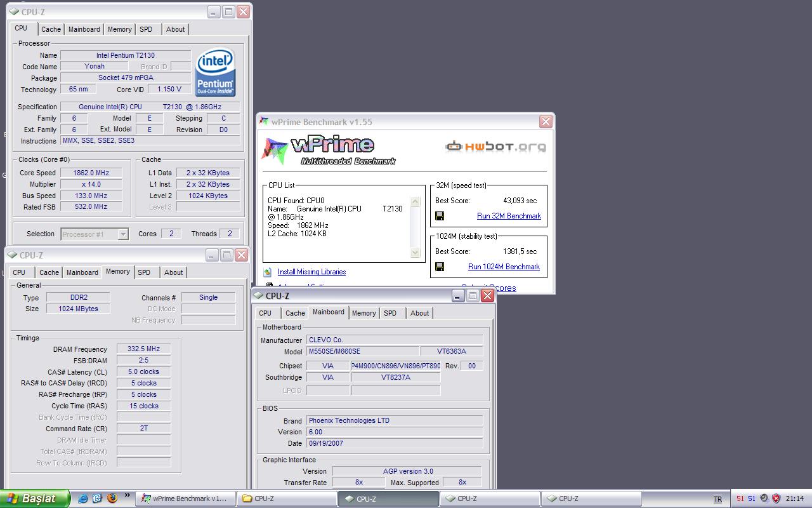The width and height of the screenshot is (812, 508).
Task: Click the wPrime title bar icon
Action: coord(264,122)
